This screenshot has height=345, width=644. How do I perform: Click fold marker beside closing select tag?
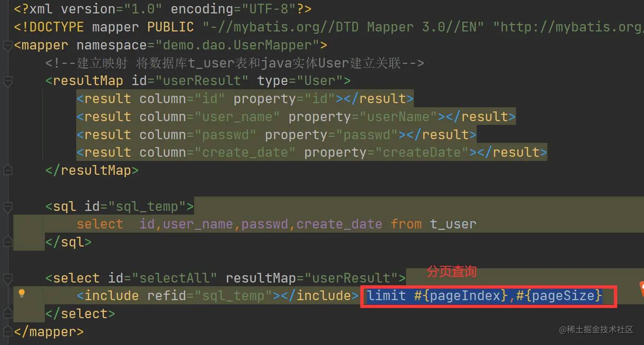point(7,314)
